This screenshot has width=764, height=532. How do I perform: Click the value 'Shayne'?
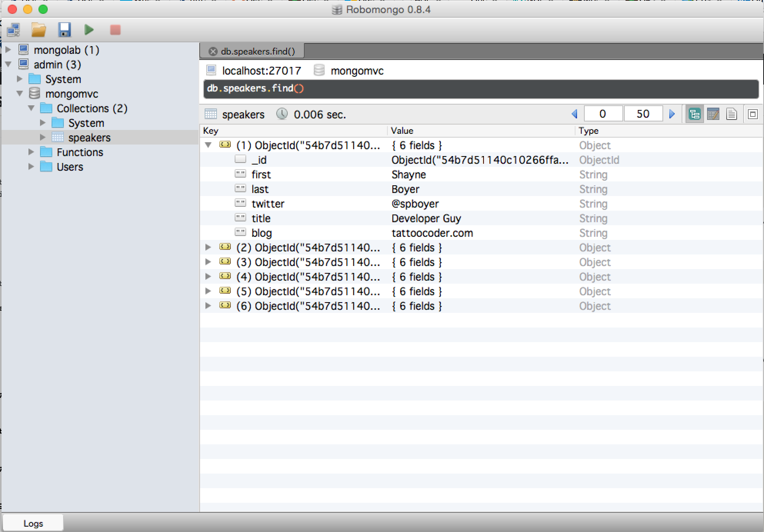click(409, 175)
